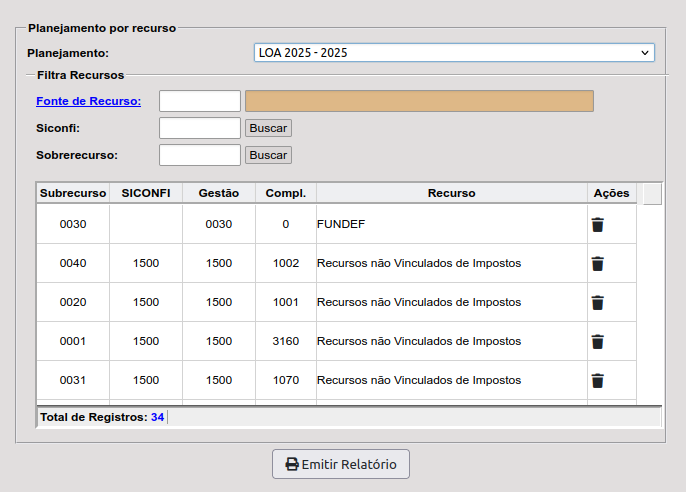Click the Compl. column header
The height and width of the screenshot is (492, 686).
click(x=285, y=193)
